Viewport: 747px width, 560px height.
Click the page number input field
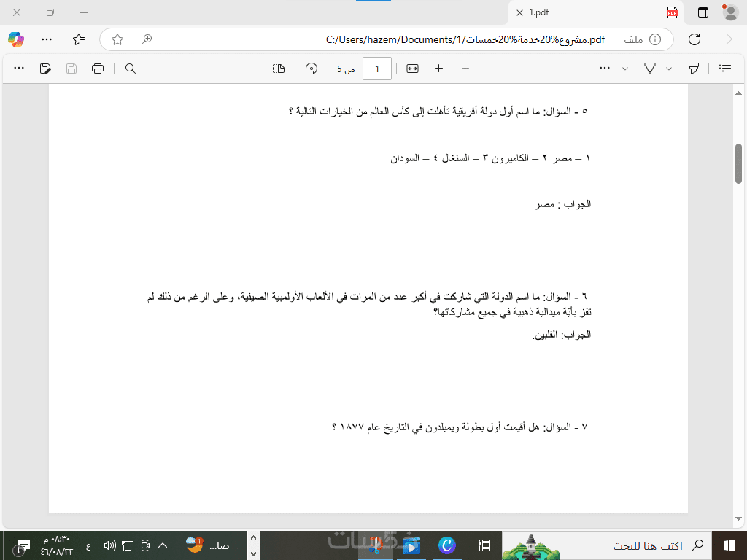[x=377, y=69]
